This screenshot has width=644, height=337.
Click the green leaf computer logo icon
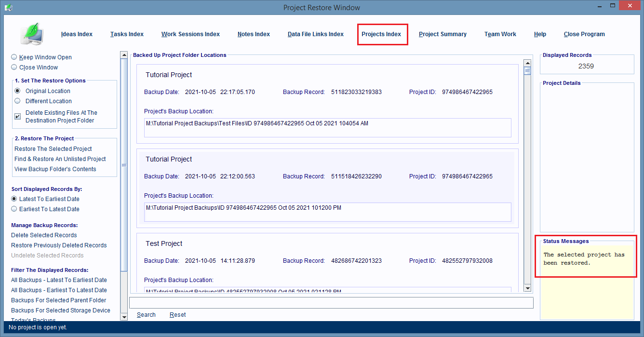click(x=33, y=34)
